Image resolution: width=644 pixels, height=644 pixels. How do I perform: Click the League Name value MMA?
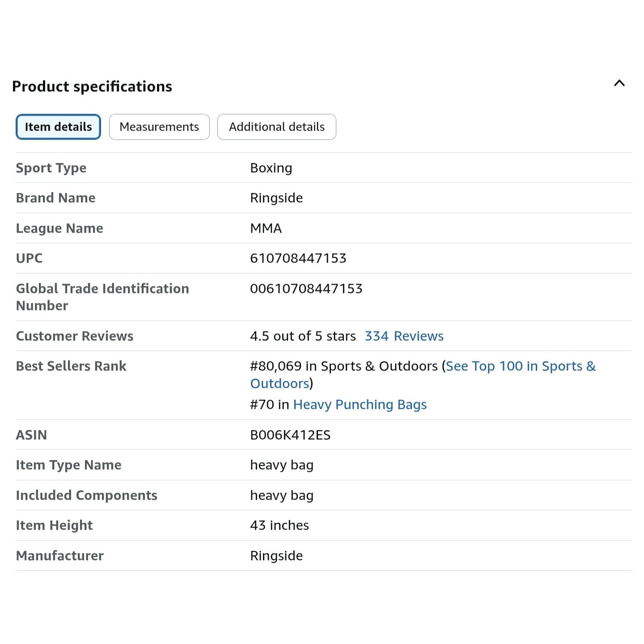click(266, 229)
